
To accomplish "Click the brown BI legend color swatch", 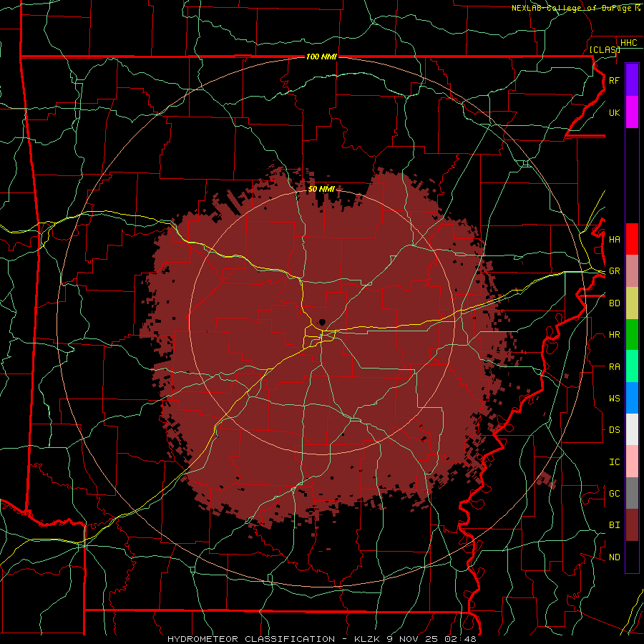I will (x=632, y=525).
